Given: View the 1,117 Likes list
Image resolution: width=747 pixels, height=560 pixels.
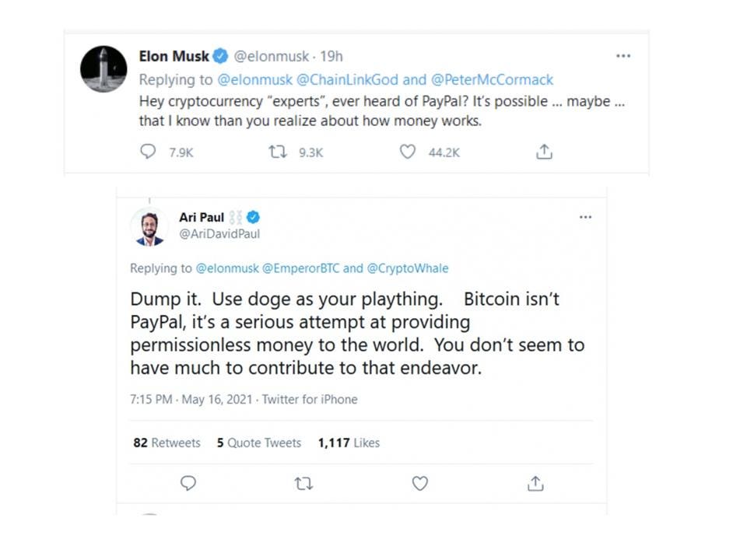Looking at the screenshot, I should click(x=349, y=443).
